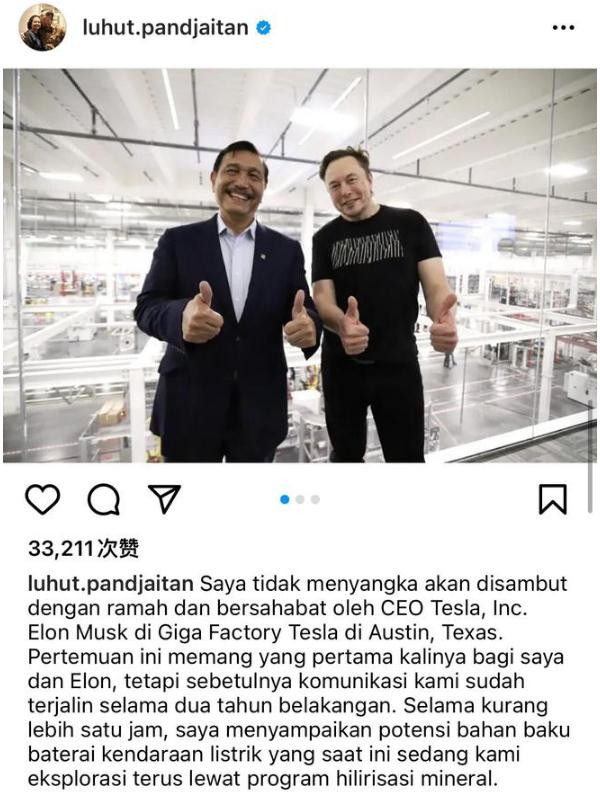The image size is (600, 798).
Task: Share the post using the paper plane icon
Action: [164, 498]
